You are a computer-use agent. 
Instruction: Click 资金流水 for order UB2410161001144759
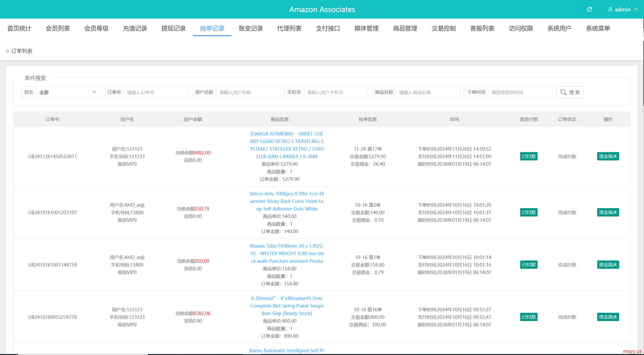pos(608,265)
